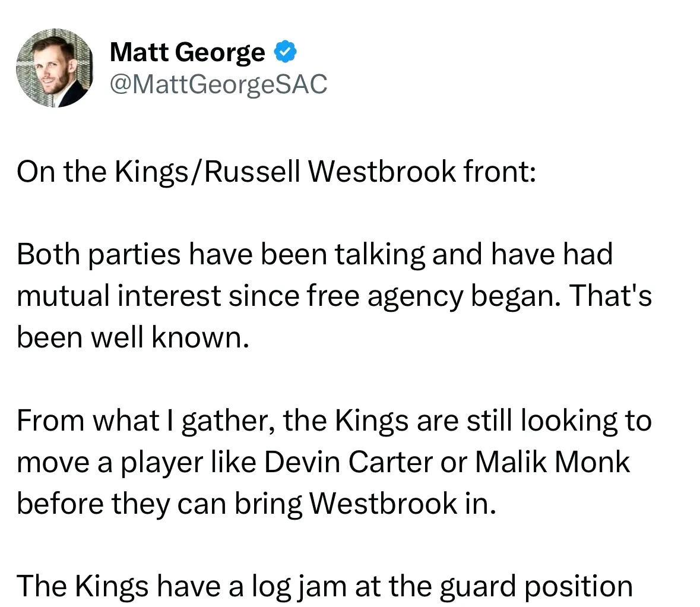The image size is (700, 607).
Task: Open the Matt George display name
Action: [188, 53]
